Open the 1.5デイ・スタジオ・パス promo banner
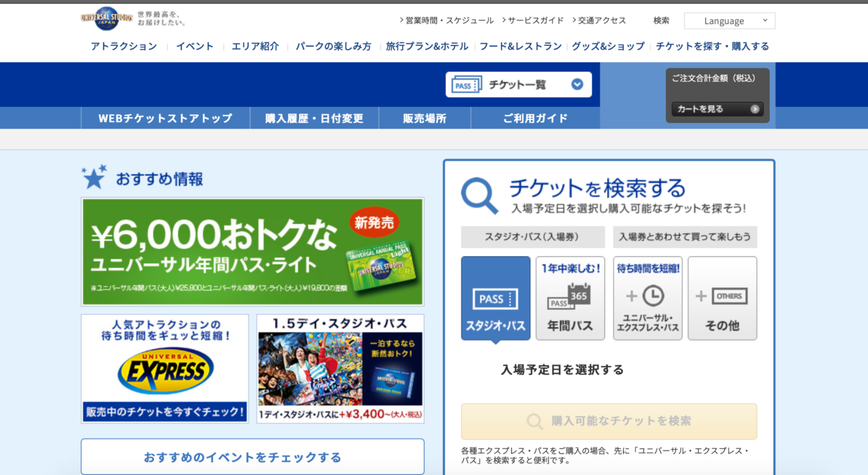The width and height of the screenshot is (868, 475). [340, 368]
